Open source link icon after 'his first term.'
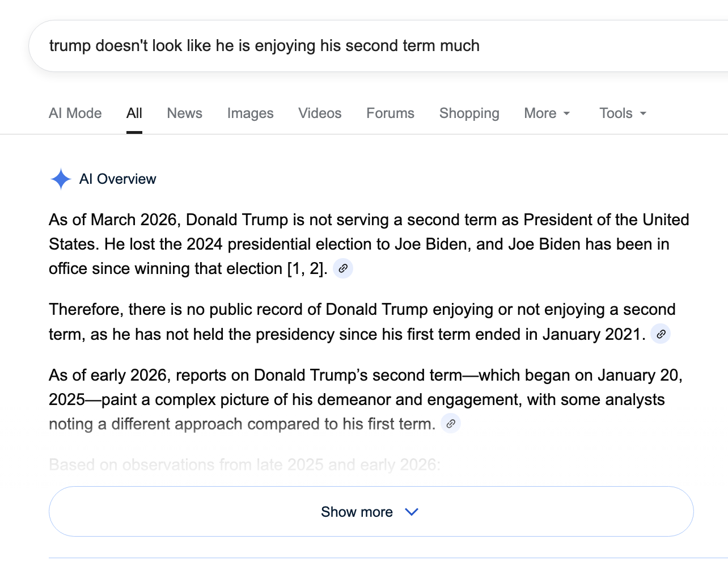The width and height of the screenshot is (728, 565). point(451,424)
